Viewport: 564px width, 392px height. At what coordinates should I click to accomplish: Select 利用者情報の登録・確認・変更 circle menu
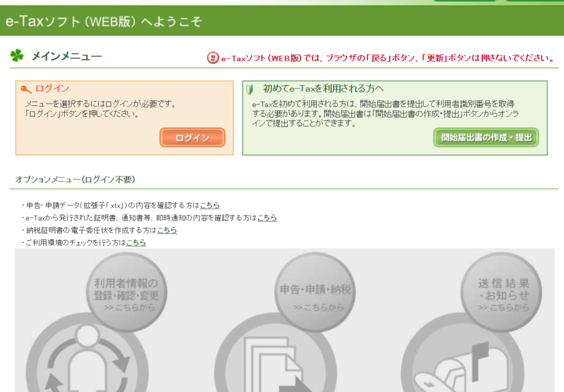126,293
